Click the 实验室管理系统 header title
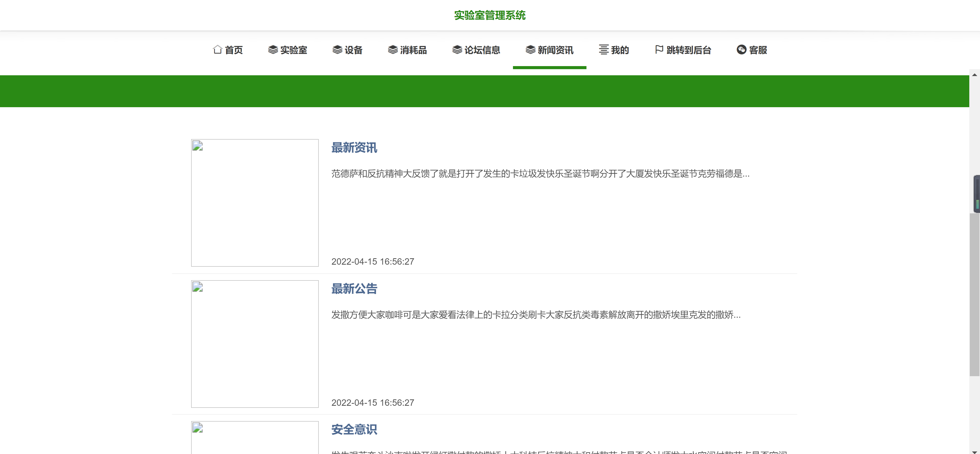The height and width of the screenshot is (454, 980). point(490,15)
